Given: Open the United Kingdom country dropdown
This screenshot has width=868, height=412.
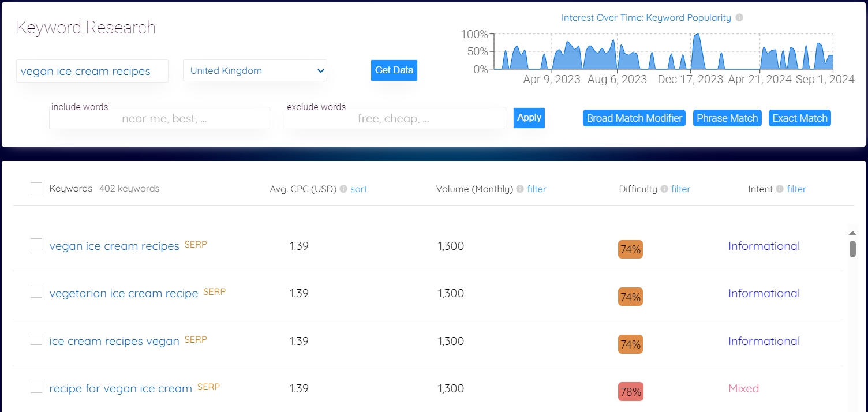Looking at the screenshot, I should (255, 71).
